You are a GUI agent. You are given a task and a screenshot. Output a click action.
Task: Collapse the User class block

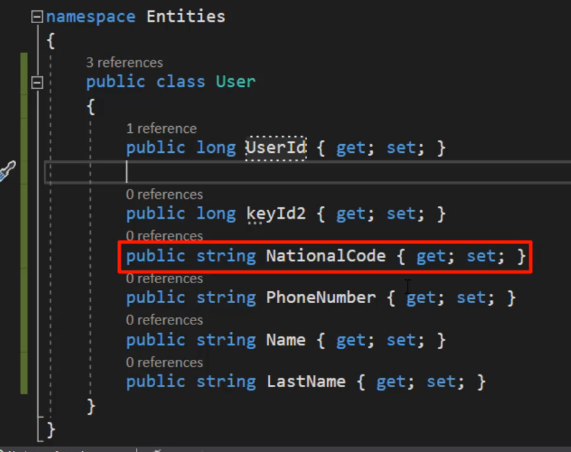(x=37, y=82)
